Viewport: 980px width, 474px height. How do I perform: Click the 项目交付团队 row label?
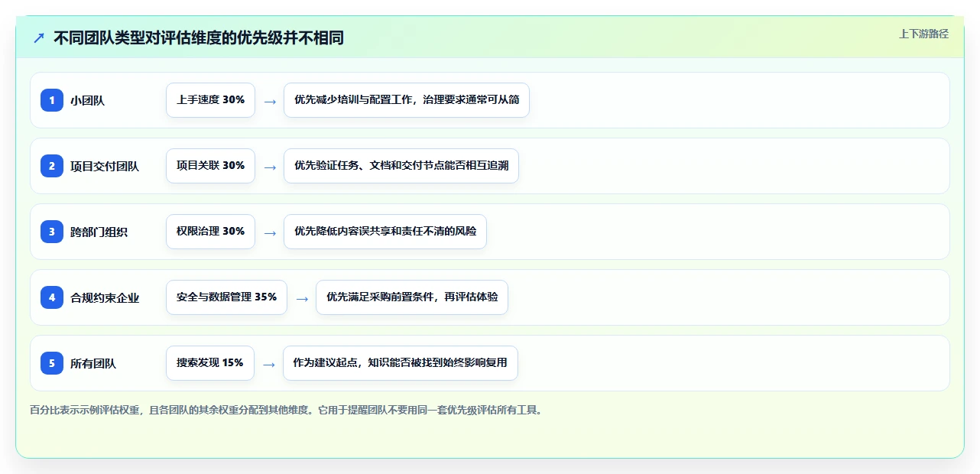click(x=105, y=166)
